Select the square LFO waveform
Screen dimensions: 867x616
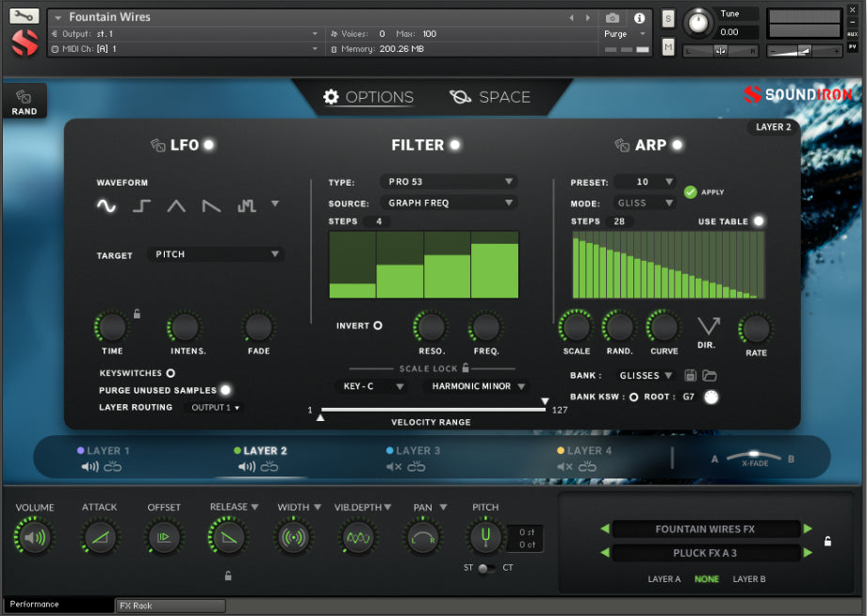(141, 205)
